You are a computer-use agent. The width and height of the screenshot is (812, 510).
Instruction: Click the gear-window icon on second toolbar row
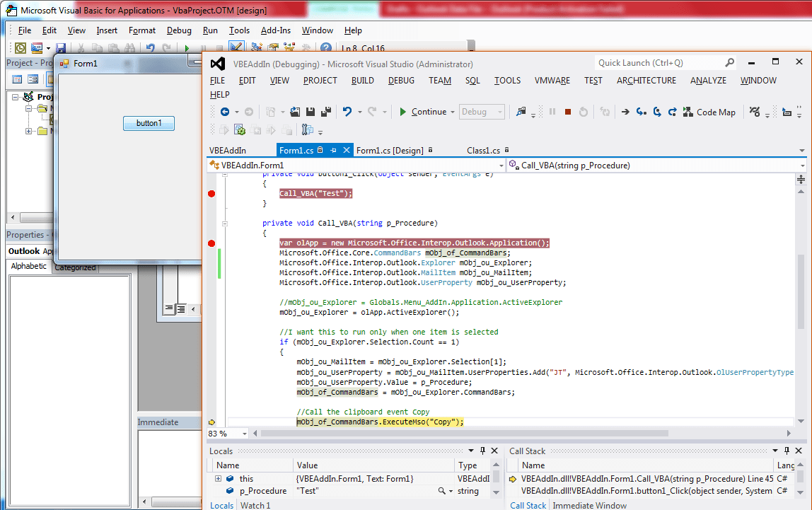(x=239, y=130)
